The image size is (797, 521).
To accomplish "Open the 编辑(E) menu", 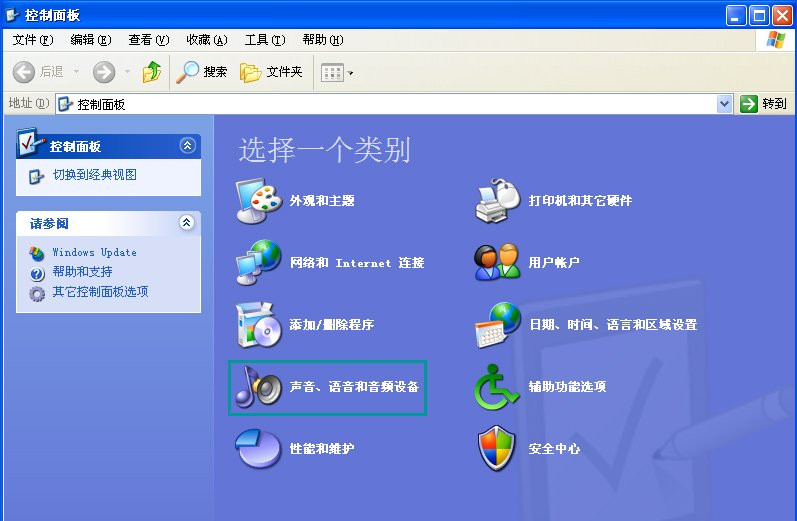I will (x=90, y=40).
